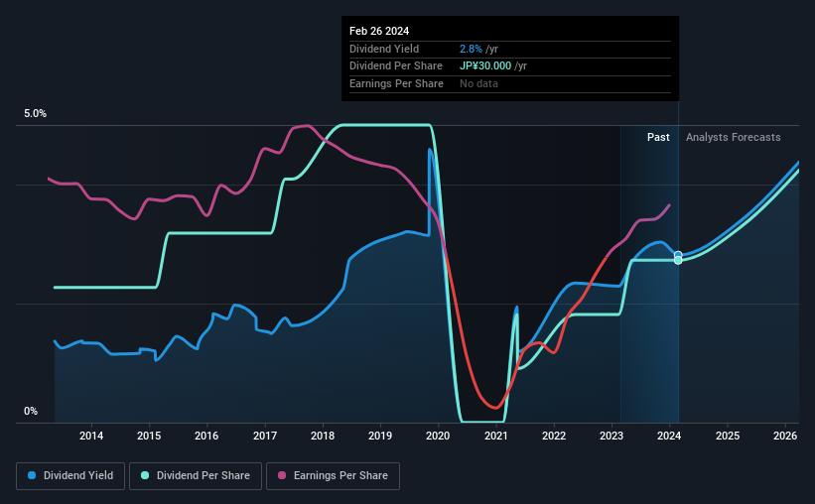Click the 'JP¥30.000' dividend per share value
The width and height of the screenshot is (815, 504).
[485, 66]
